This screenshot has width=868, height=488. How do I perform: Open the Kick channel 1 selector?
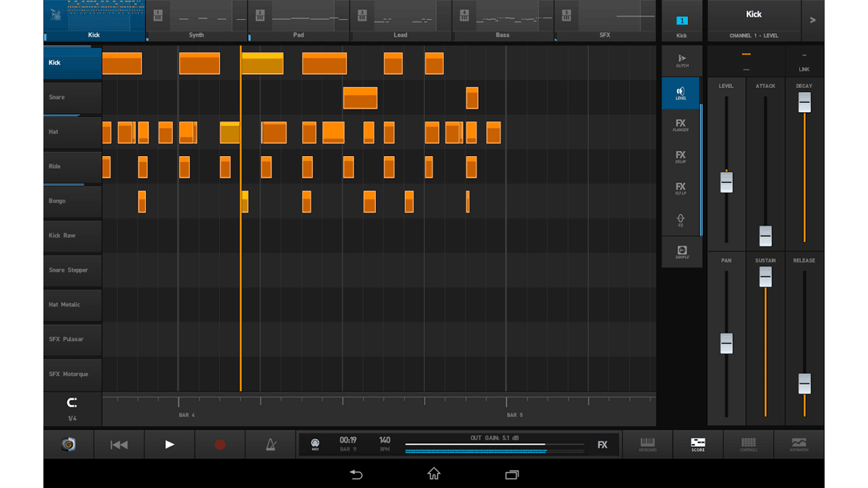pos(681,26)
